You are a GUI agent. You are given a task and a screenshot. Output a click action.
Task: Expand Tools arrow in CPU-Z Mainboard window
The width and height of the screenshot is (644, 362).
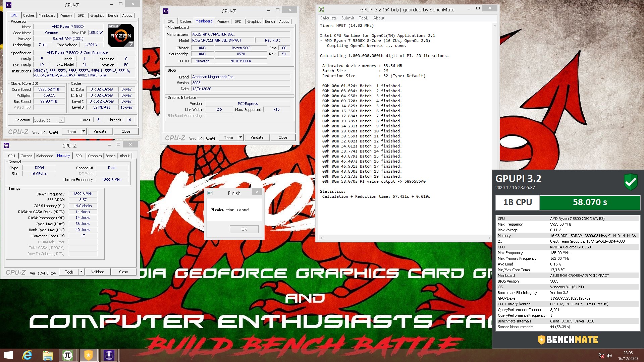(240, 137)
